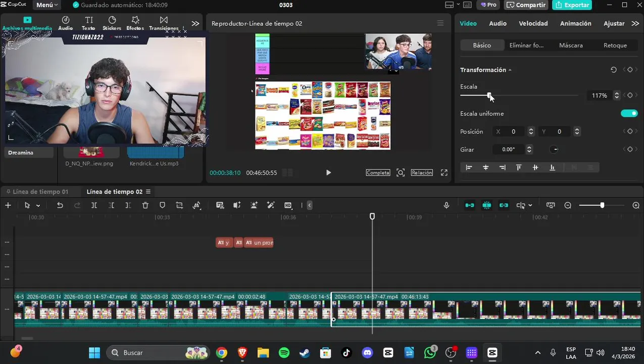
Task: Switch to Audio tab in inspector
Action: coord(498,23)
